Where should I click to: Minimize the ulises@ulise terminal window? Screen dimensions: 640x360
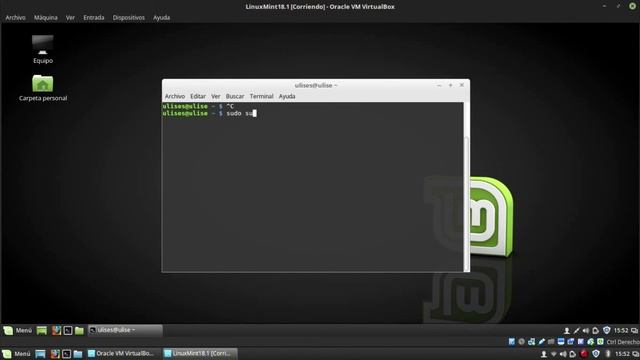point(439,85)
